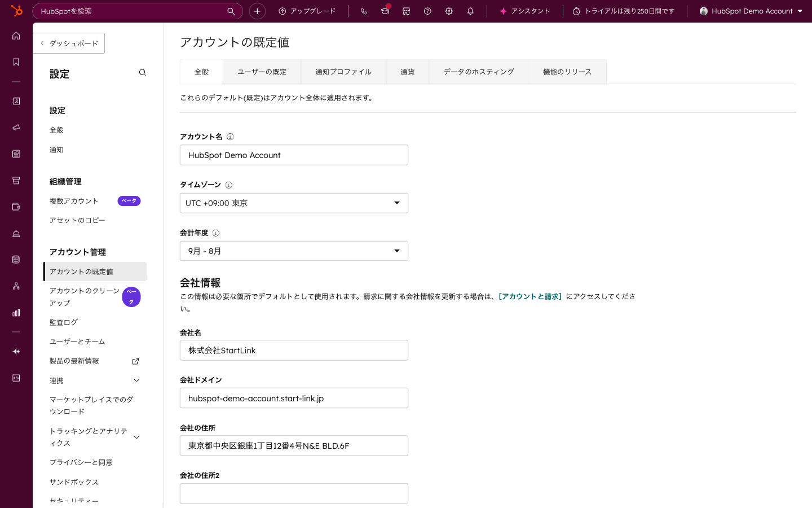This screenshot has width=812, height=508.
Task: Click the help question mark icon
Action: [427, 11]
